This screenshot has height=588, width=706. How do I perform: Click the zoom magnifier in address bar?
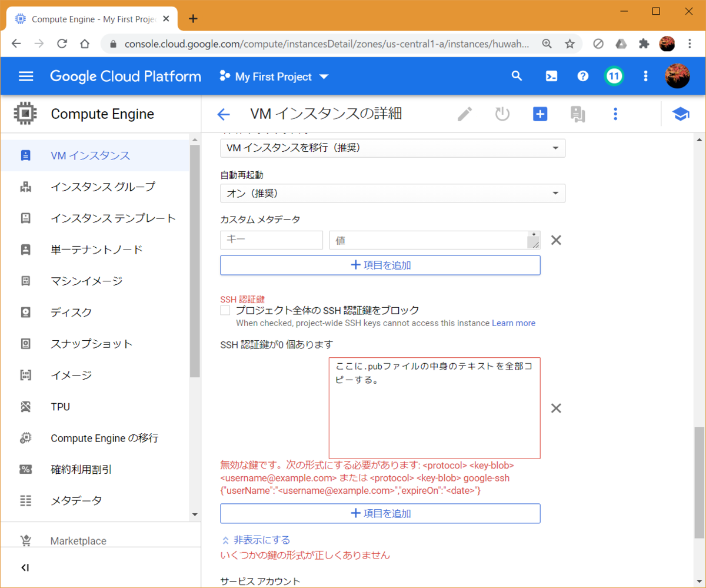pos(547,44)
